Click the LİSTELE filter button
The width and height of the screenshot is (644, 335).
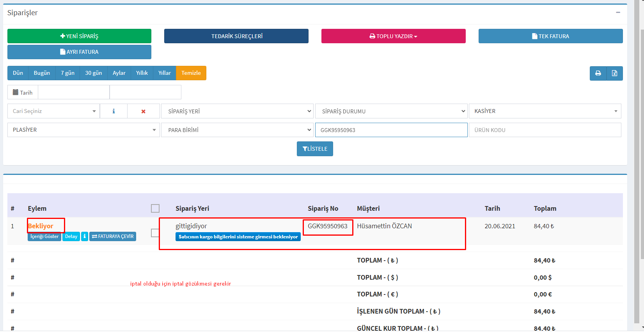[315, 149]
